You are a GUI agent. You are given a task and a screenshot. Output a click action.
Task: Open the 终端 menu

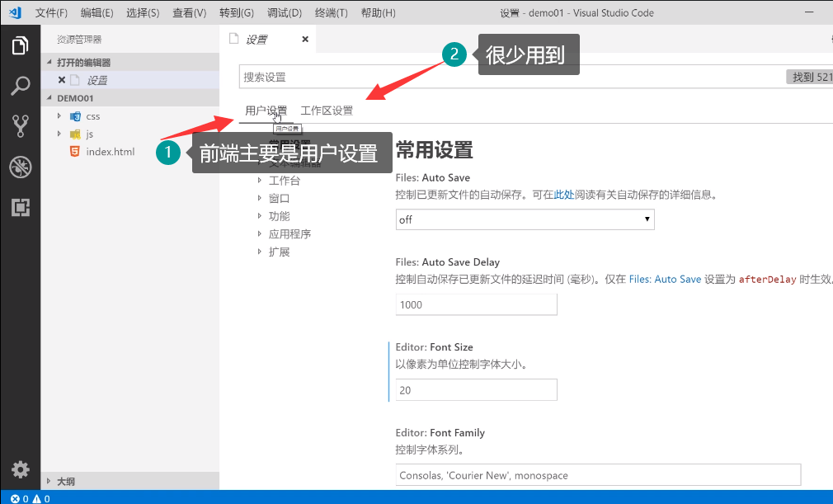tap(331, 12)
